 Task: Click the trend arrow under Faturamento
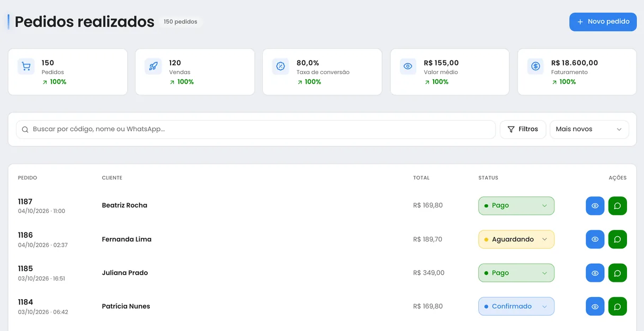pos(554,82)
